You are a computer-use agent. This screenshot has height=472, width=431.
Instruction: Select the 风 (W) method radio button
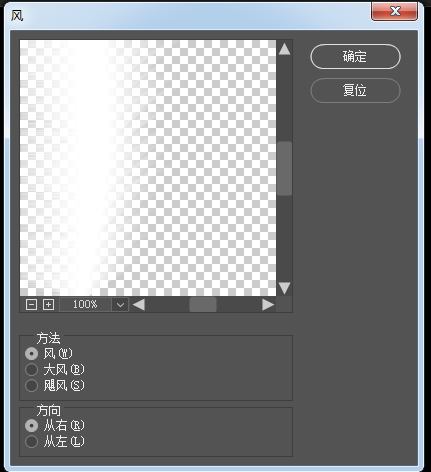[32, 353]
